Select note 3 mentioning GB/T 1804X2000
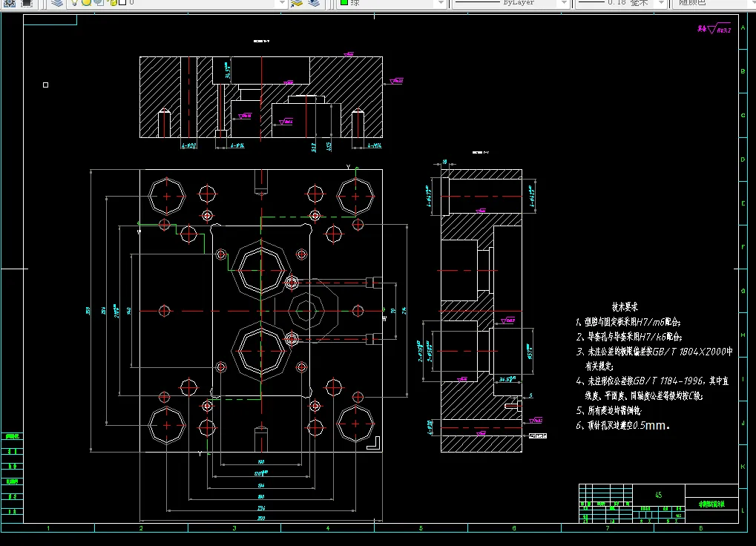The image size is (756, 546). click(654, 352)
